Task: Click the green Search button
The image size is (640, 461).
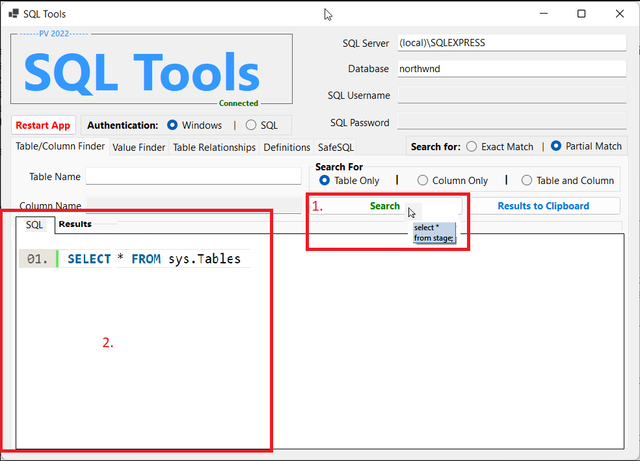Action: 385,206
